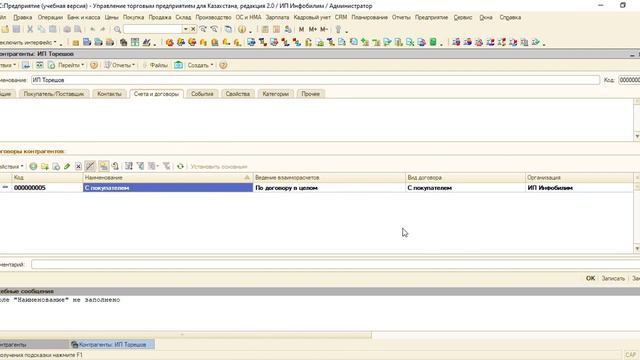
Task: Open the Справка menu
Action: 510,18
